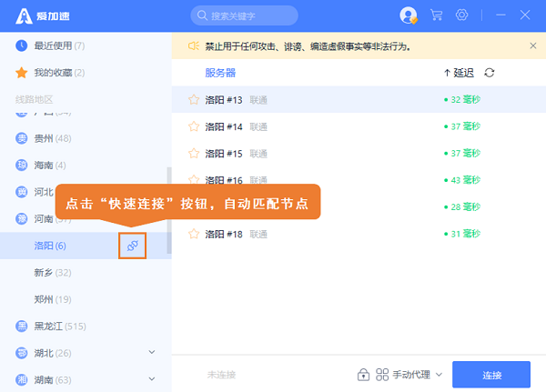Click the magnifier icon in search box
Screen dimensions: 546x392
pos(202,15)
